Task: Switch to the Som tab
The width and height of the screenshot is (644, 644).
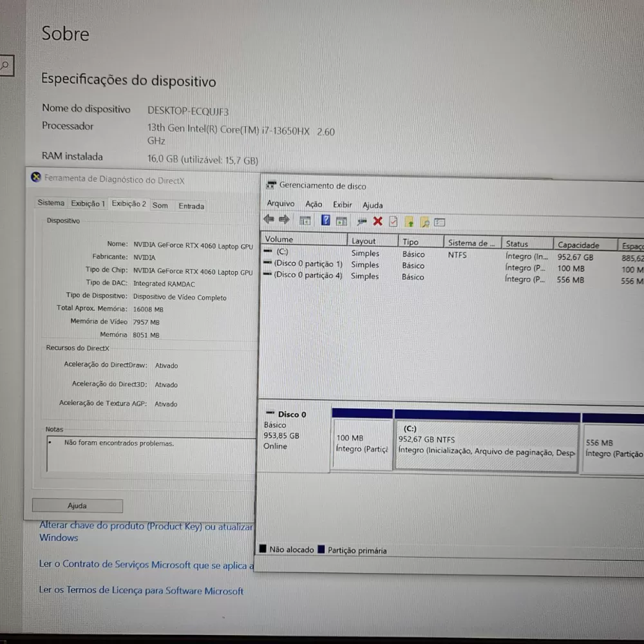Action: click(160, 205)
